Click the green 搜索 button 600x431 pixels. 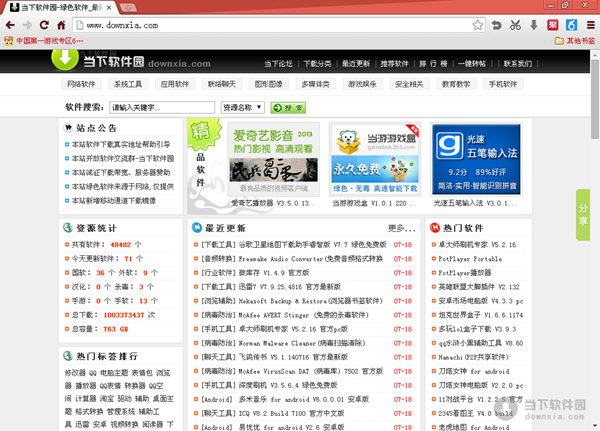point(288,108)
